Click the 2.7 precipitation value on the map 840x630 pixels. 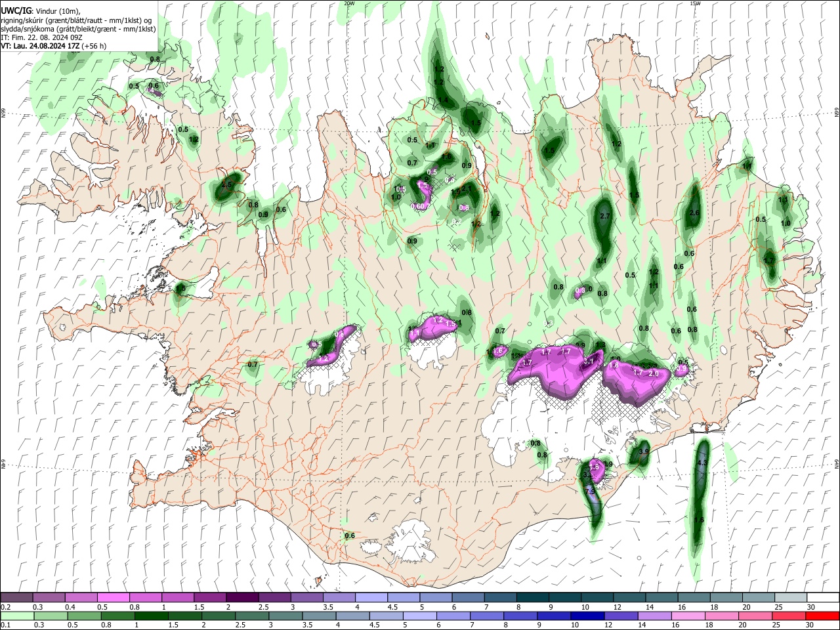(x=605, y=216)
